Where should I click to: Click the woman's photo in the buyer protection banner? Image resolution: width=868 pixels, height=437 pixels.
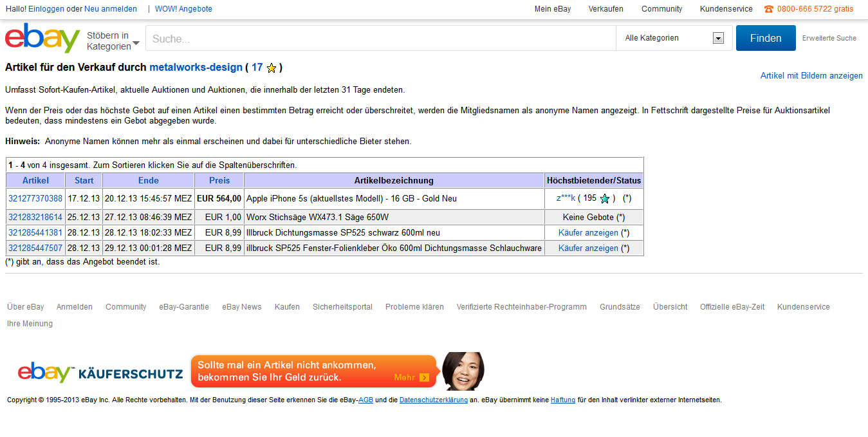pyautogui.click(x=462, y=371)
